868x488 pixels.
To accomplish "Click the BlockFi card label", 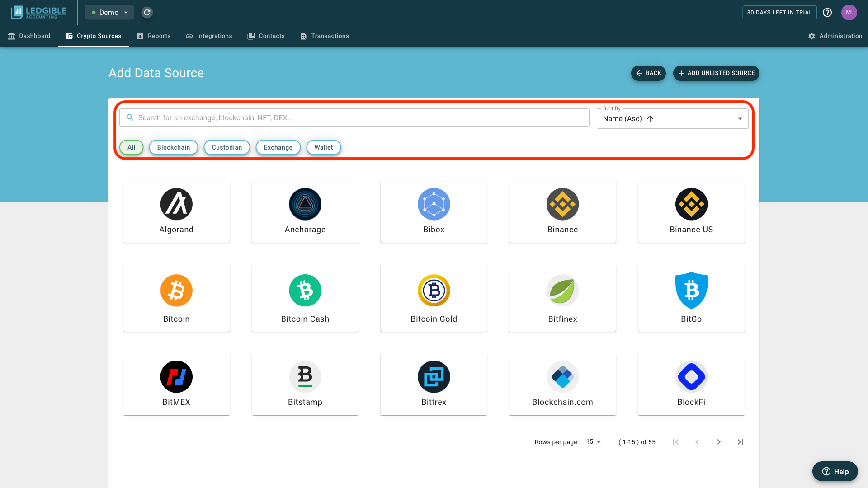I will [692, 402].
